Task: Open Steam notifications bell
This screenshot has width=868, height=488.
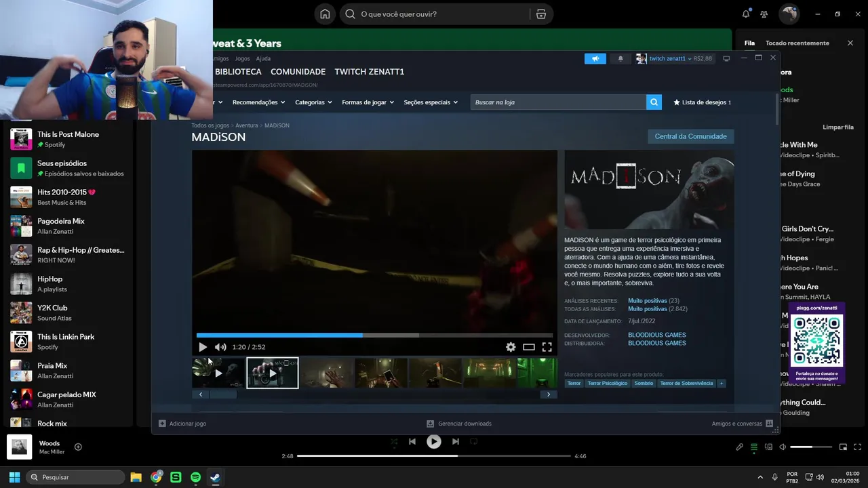Action: point(620,59)
